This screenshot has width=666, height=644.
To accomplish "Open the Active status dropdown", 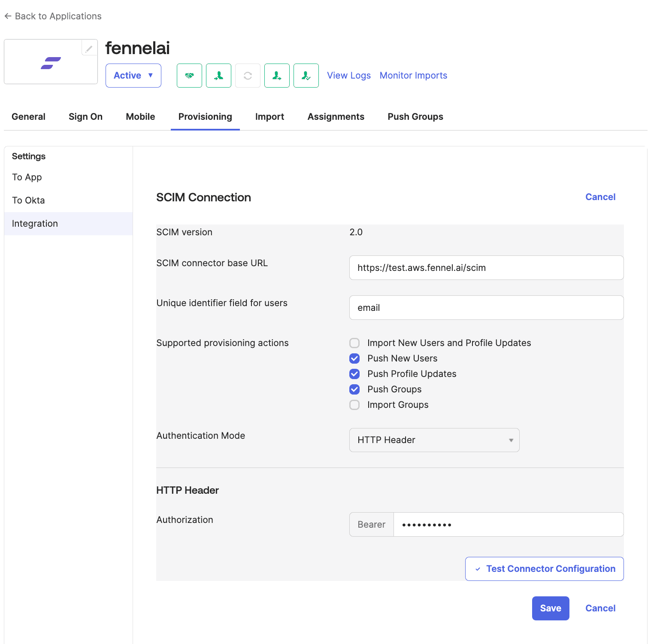I will (133, 76).
